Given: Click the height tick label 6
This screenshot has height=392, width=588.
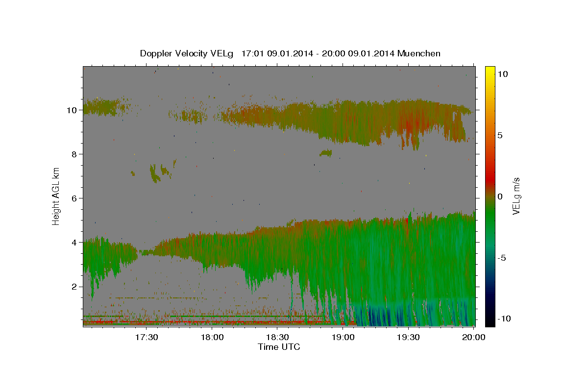Looking at the screenshot, I should (74, 198).
